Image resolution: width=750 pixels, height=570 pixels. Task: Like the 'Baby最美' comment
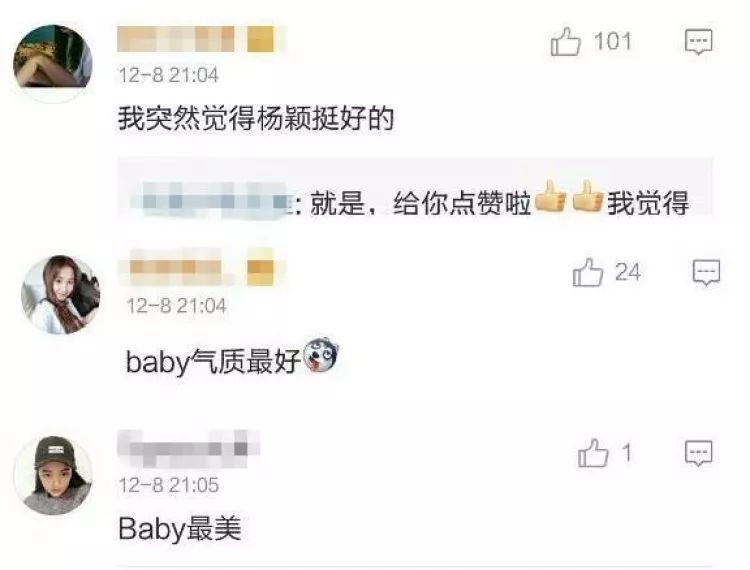[593, 453]
